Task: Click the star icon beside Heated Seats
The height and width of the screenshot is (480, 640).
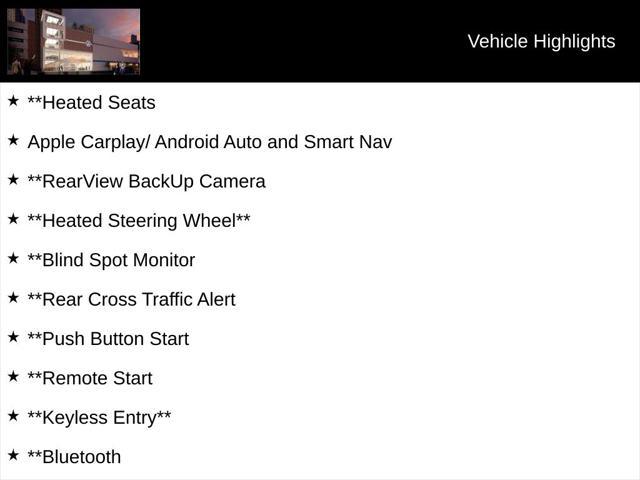Action: (x=13, y=100)
